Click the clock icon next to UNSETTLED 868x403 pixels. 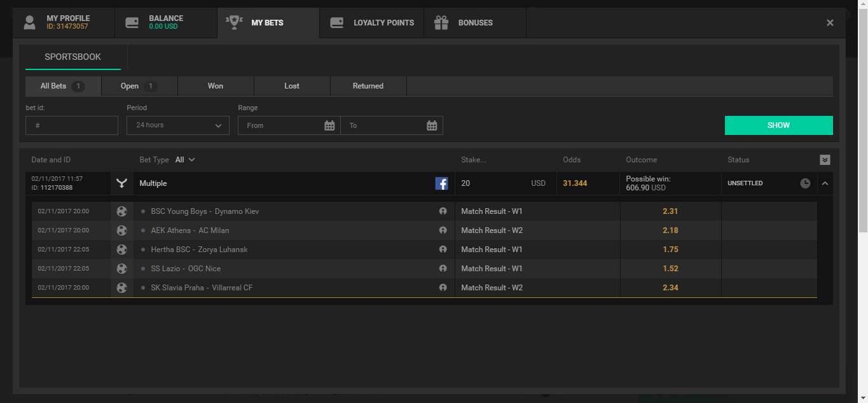pos(805,183)
